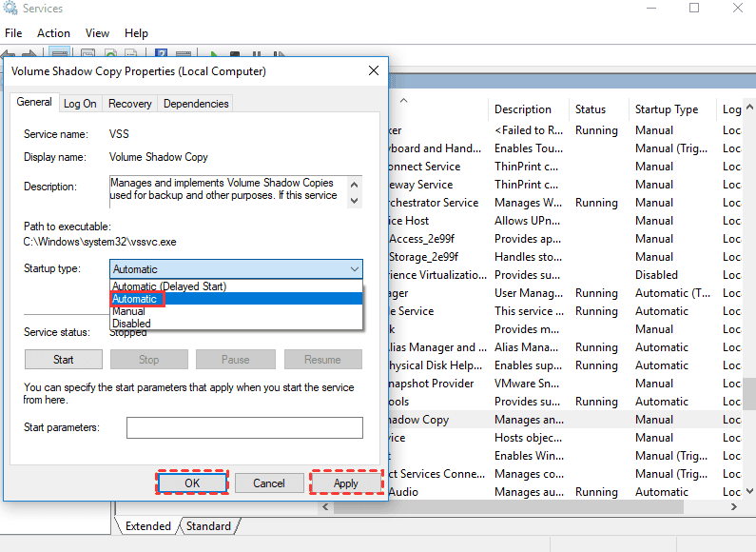Click the Apply button

click(346, 483)
